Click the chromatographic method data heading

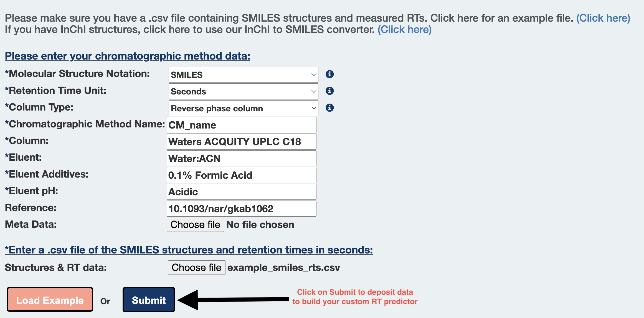128,56
